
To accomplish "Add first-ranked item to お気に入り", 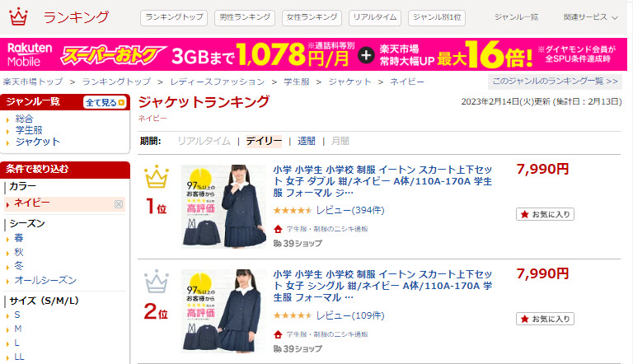I will [x=545, y=214].
